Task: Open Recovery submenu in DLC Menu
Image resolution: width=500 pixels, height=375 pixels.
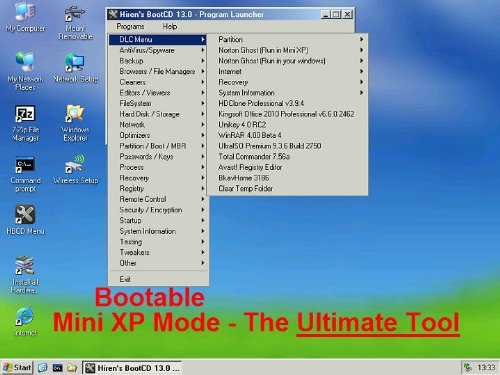Action: [287, 82]
